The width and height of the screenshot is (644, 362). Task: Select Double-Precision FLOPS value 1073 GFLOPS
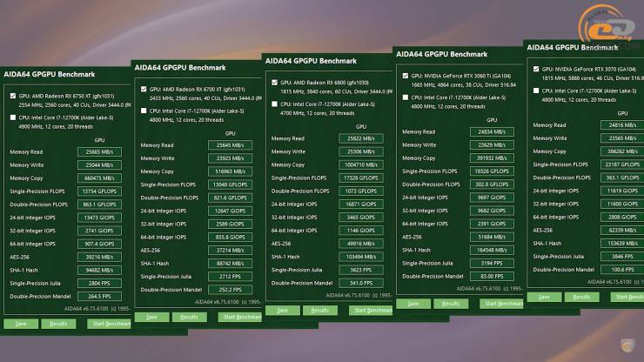tap(361, 191)
